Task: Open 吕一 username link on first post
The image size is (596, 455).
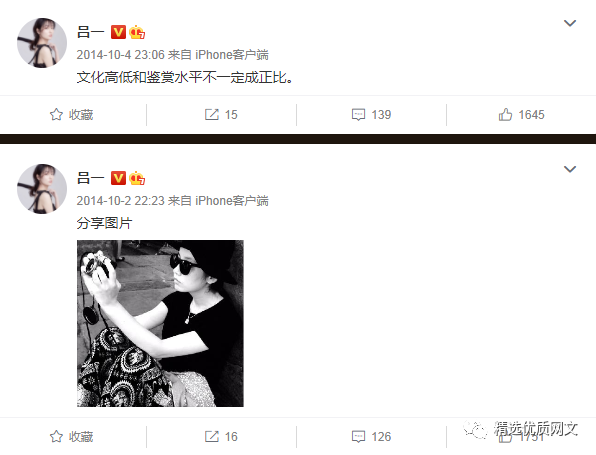Action: (x=90, y=32)
